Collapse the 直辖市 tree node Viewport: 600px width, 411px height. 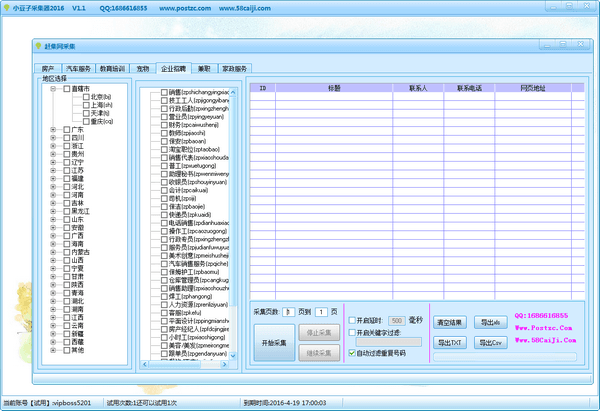[52, 89]
